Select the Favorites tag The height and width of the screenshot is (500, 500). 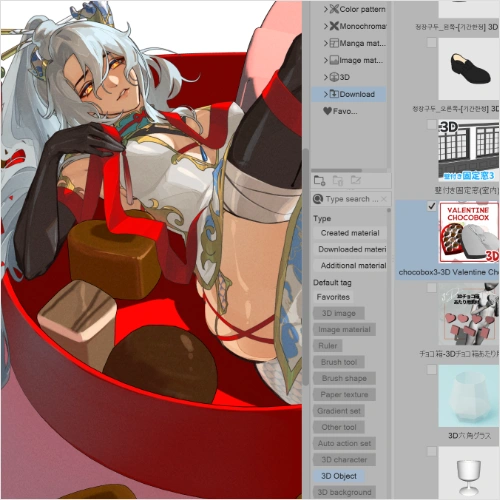point(333,297)
